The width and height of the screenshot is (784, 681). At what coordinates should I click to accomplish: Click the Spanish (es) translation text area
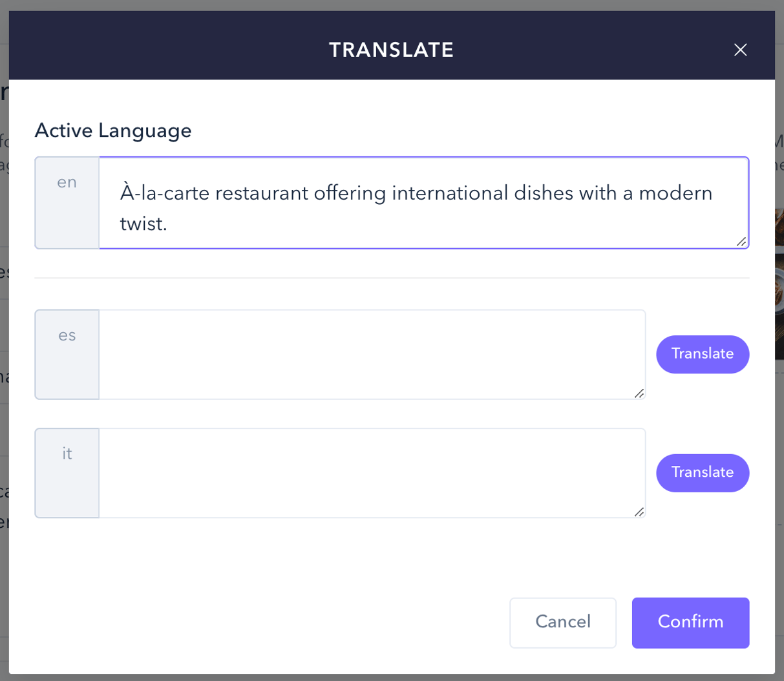coord(372,355)
